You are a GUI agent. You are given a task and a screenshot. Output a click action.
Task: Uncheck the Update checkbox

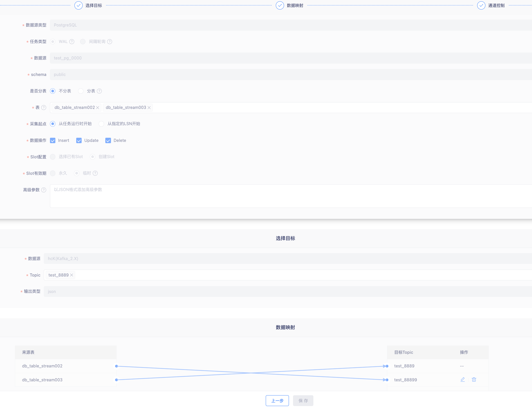(79, 141)
